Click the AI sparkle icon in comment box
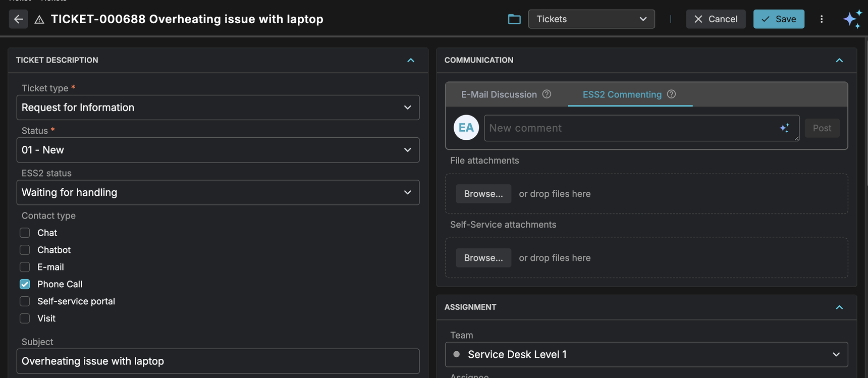 coord(784,128)
